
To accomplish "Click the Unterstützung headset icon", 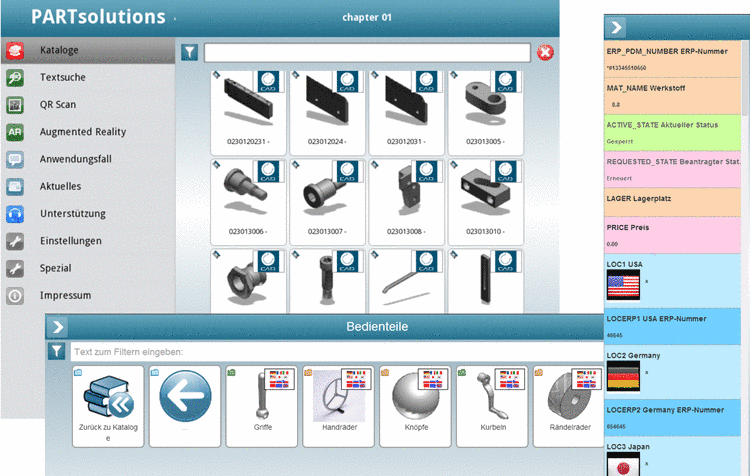I will click(15, 214).
